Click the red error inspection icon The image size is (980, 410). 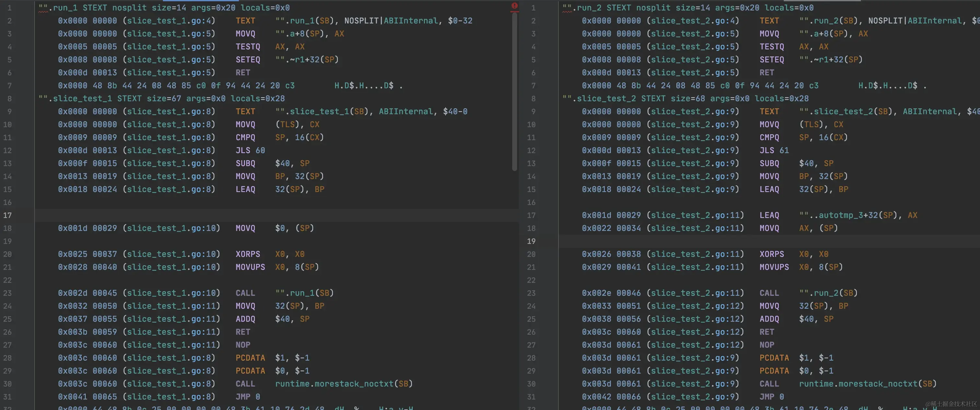point(514,5)
